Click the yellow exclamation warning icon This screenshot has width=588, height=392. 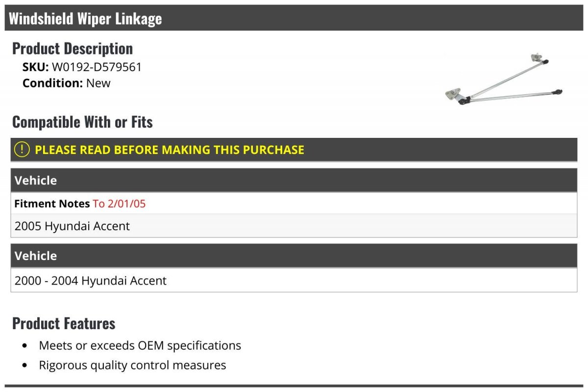[22, 150]
